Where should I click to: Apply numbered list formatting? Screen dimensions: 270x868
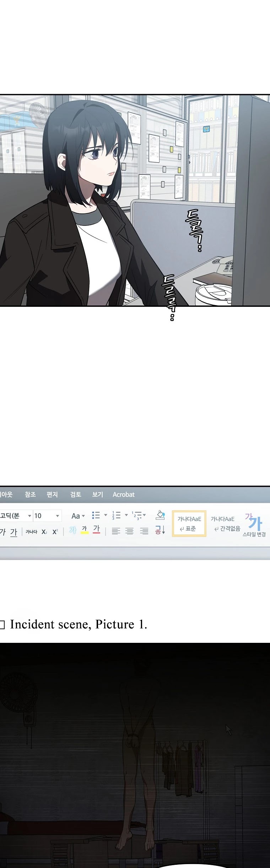click(x=116, y=515)
